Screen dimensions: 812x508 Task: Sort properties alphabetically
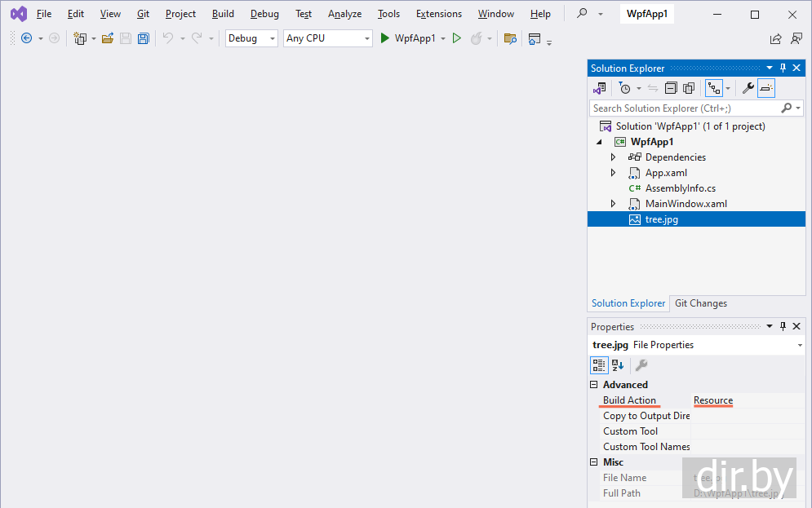(618, 365)
